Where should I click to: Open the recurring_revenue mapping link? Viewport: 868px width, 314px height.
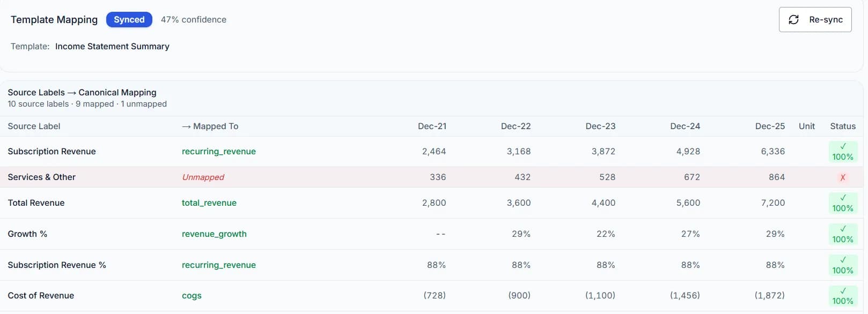tap(218, 151)
